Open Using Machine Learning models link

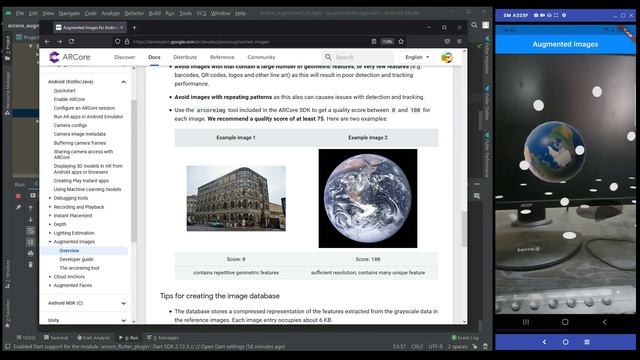pyautogui.click(x=87, y=189)
